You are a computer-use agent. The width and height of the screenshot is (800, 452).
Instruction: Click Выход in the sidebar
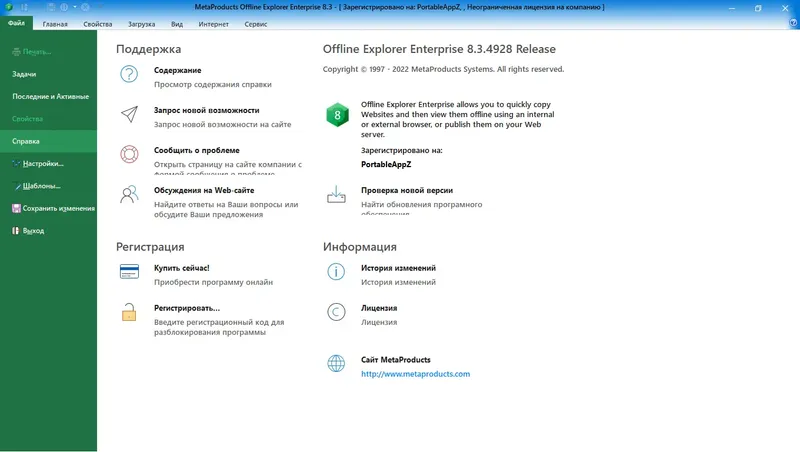[48, 231]
